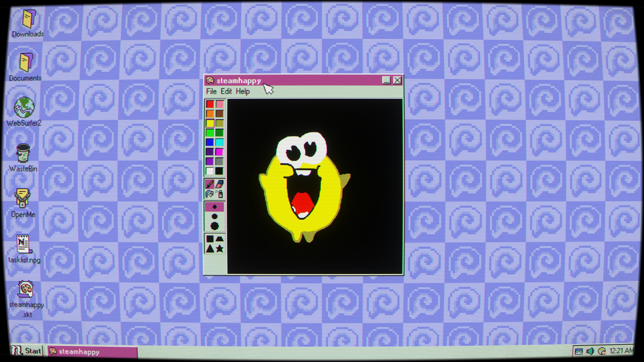The height and width of the screenshot is (362, 644).
Task: Pick the magenta color swatch
Action: click(219, 152)
